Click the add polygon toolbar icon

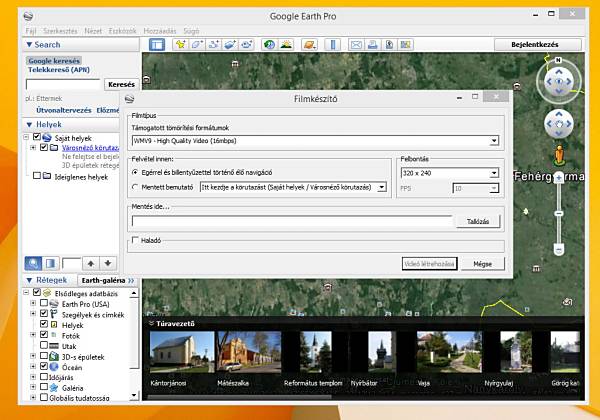click(x=197, y=45)
